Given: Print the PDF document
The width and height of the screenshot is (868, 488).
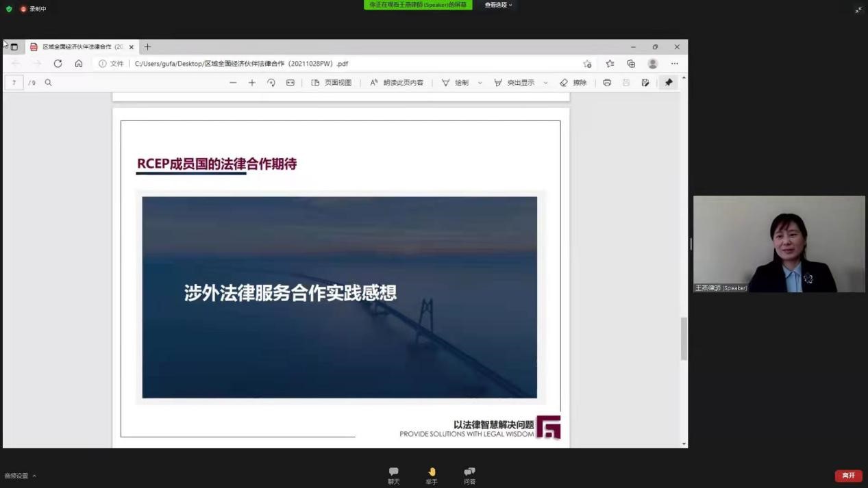Looking at the screenshot, I should [x=607, y=83].
